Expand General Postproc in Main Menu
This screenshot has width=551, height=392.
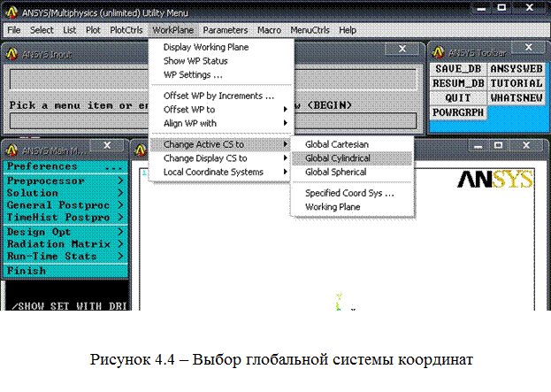pos(65,205)
